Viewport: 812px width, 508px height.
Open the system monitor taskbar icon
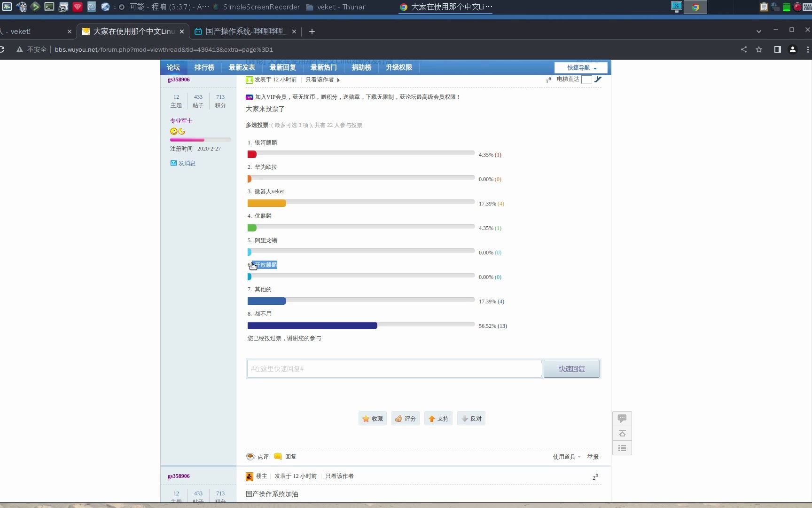pos(7,7)
